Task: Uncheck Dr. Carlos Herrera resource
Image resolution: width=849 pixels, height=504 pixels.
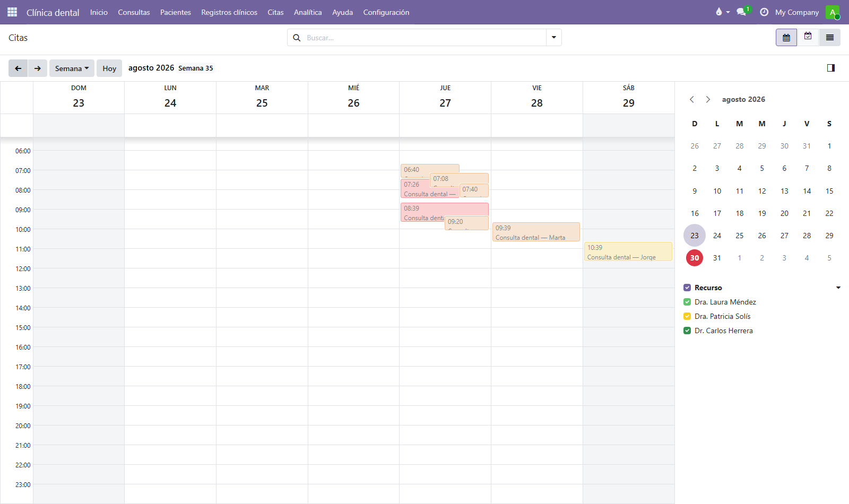Action: pos(687,331)
